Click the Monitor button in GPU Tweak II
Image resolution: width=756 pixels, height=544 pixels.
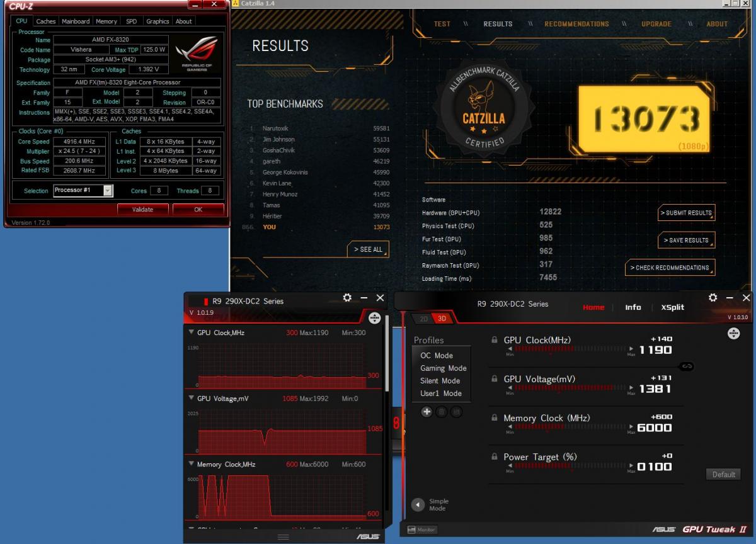[x=422, y=530]
